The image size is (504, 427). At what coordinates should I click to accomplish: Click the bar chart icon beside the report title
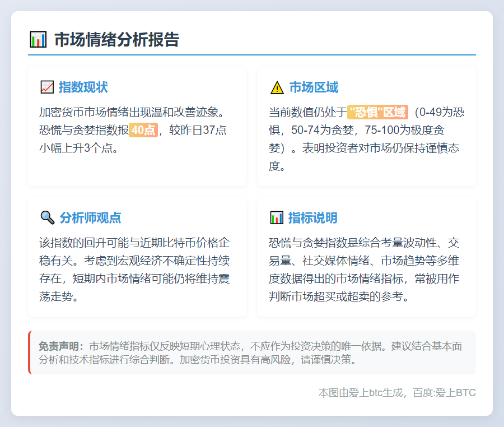click(x=38, y=40)
